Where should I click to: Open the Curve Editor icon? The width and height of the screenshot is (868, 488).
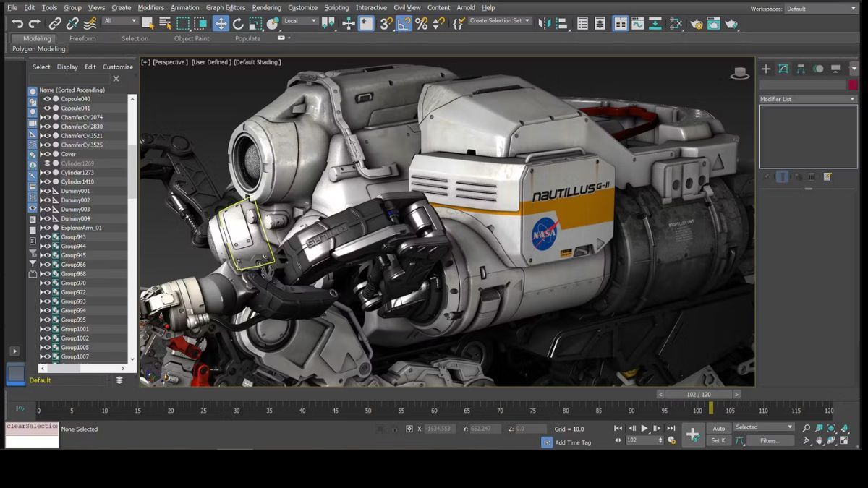click(x=637, y=24)
